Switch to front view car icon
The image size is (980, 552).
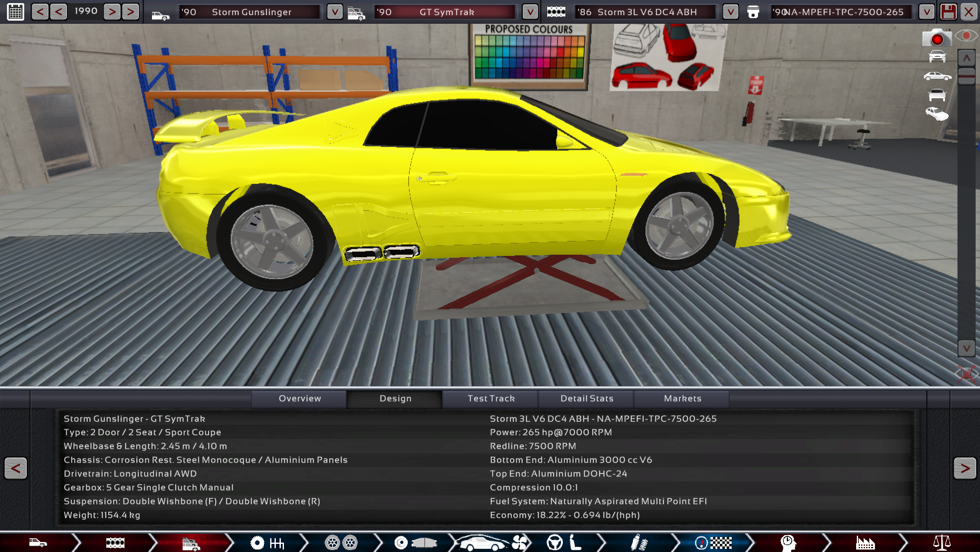(x=937, y=57)
